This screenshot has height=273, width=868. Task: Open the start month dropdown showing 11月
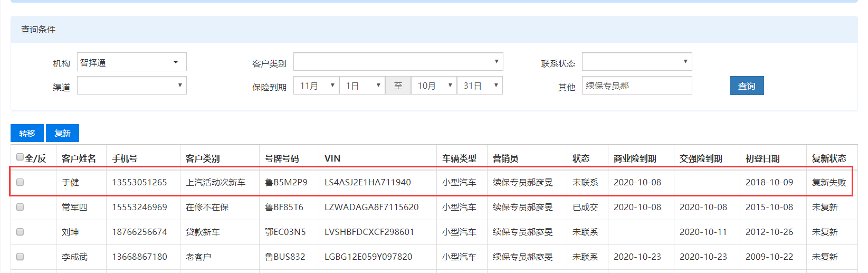point(317,86)
